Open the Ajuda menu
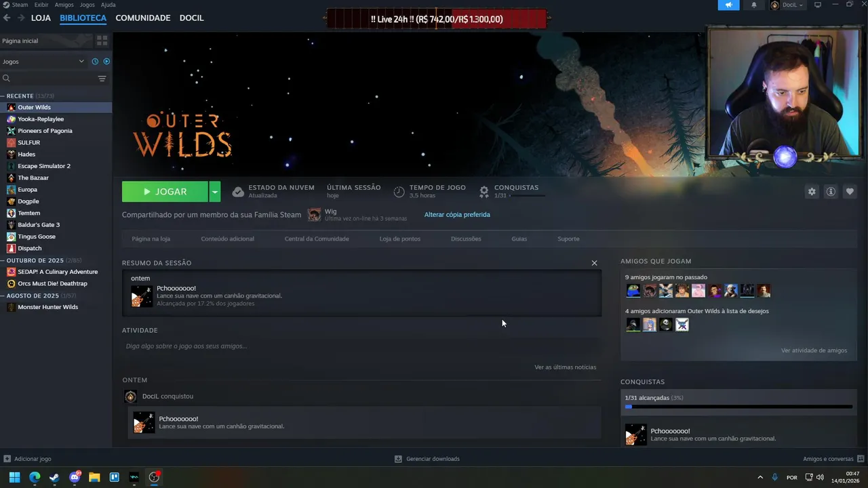The height and width of the screenshot is (488, 868). click(108, 5)
